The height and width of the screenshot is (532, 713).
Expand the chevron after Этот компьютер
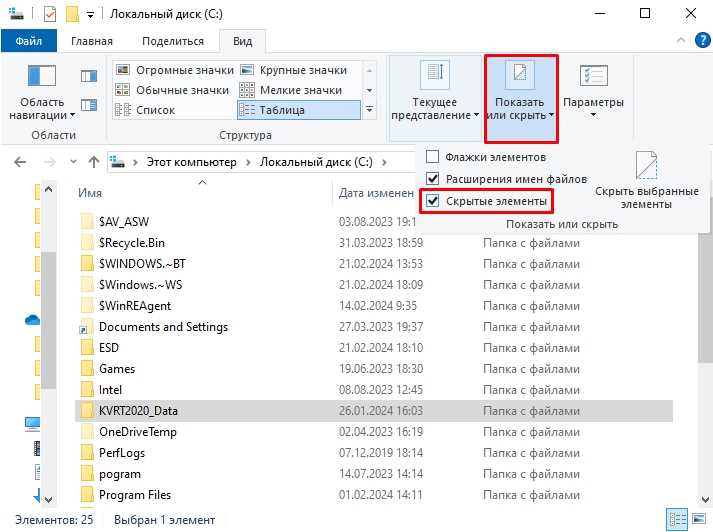248,162
